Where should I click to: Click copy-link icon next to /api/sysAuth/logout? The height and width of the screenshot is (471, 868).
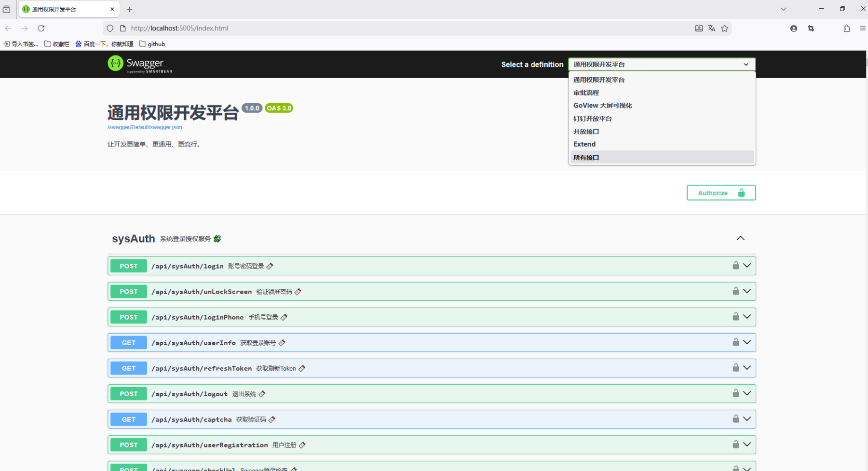pos(262,394)
